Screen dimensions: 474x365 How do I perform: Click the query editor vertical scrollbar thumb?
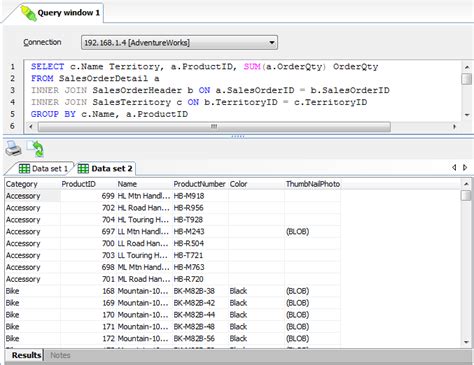pyautogui.click(x=467, y=79)
